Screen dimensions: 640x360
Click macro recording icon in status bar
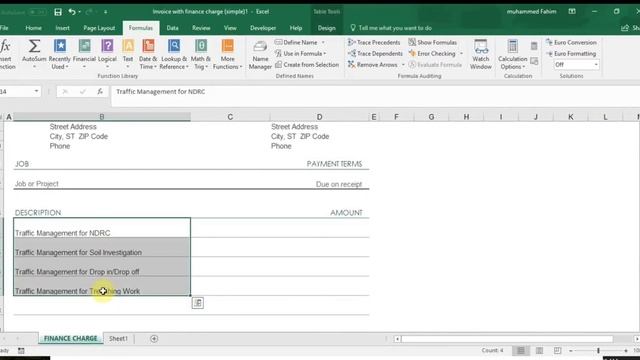point(21,351)
